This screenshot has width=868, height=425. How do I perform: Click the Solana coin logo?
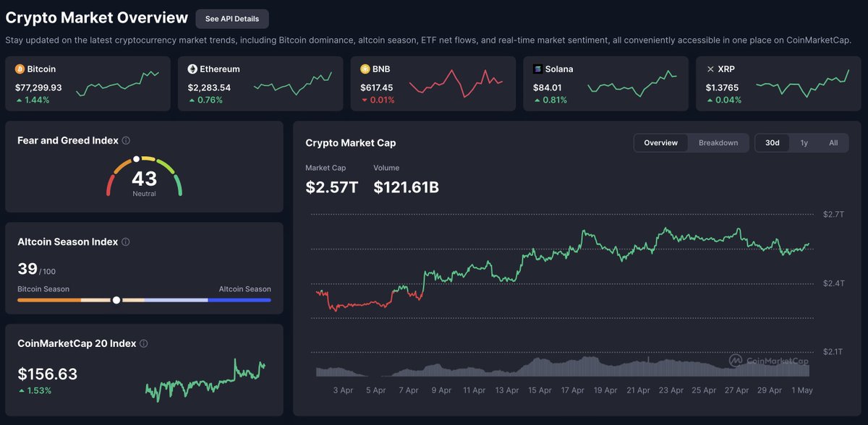tap(537, 69)
